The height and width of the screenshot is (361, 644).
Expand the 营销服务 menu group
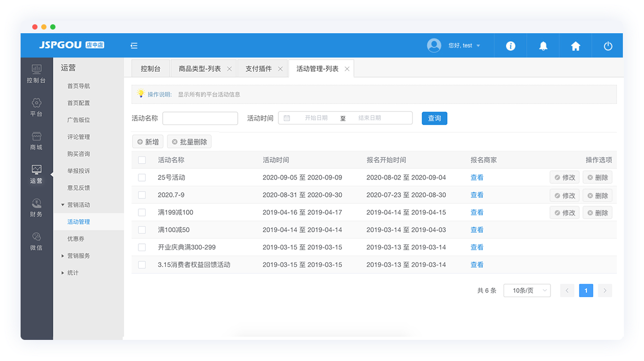(78, 256)
